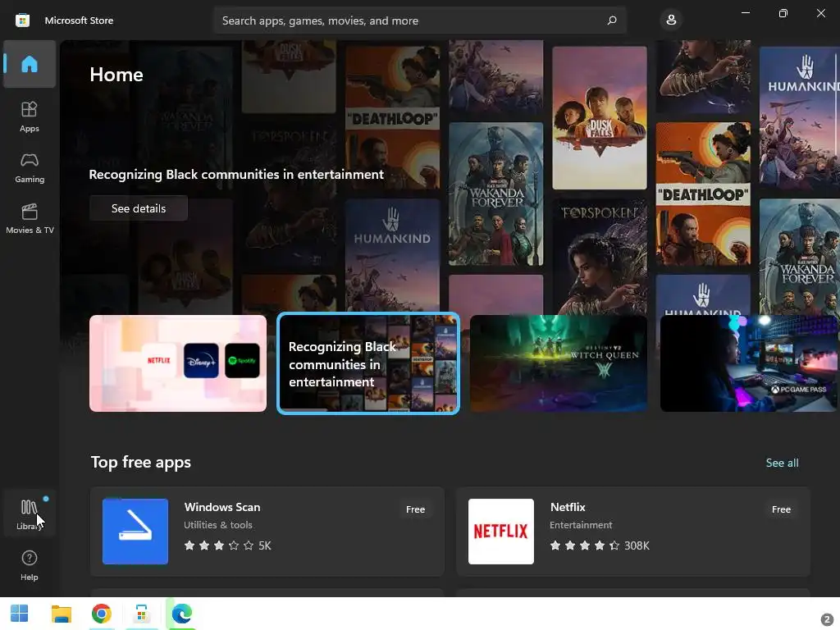
Task: Click Free button for Netflix
Action: tap(781, 509)
